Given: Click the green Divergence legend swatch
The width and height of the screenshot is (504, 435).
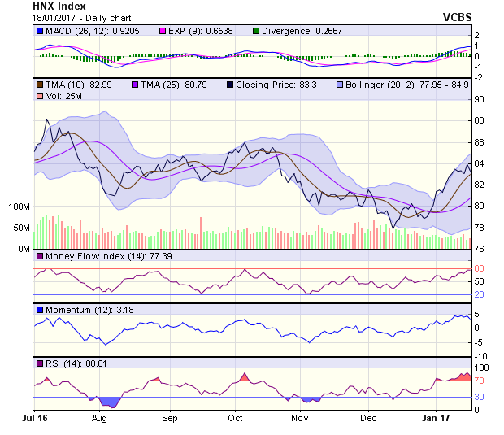Looking at the screenshot, I should pos(255,31).
